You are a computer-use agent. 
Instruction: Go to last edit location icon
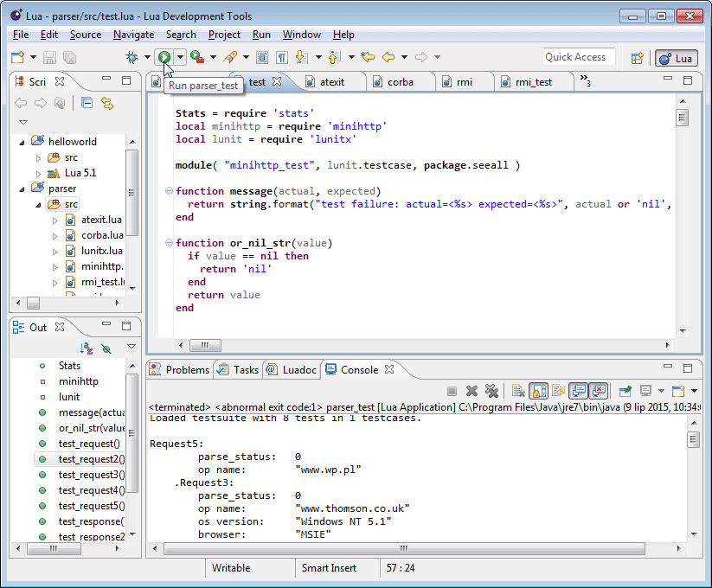click(368, 57)
